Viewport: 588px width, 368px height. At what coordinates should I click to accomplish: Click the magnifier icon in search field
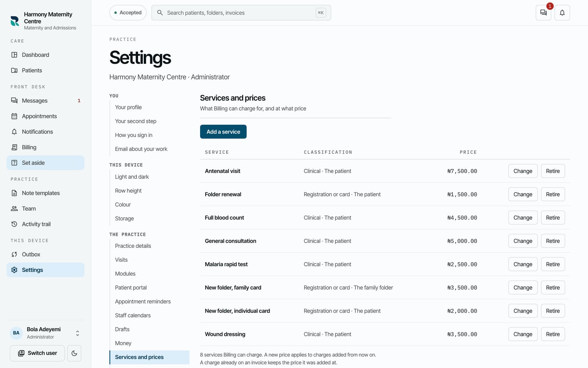click(160, 13)
